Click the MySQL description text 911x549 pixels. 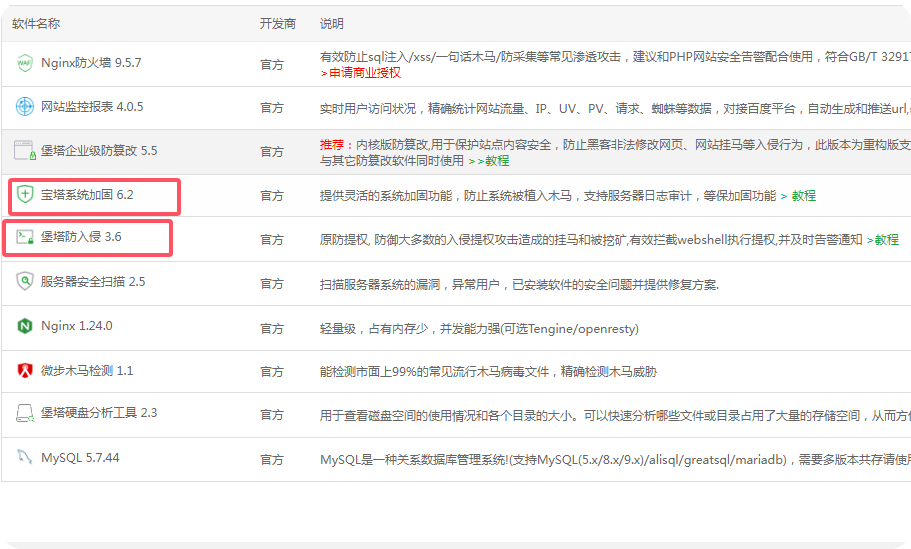point(615,460)
